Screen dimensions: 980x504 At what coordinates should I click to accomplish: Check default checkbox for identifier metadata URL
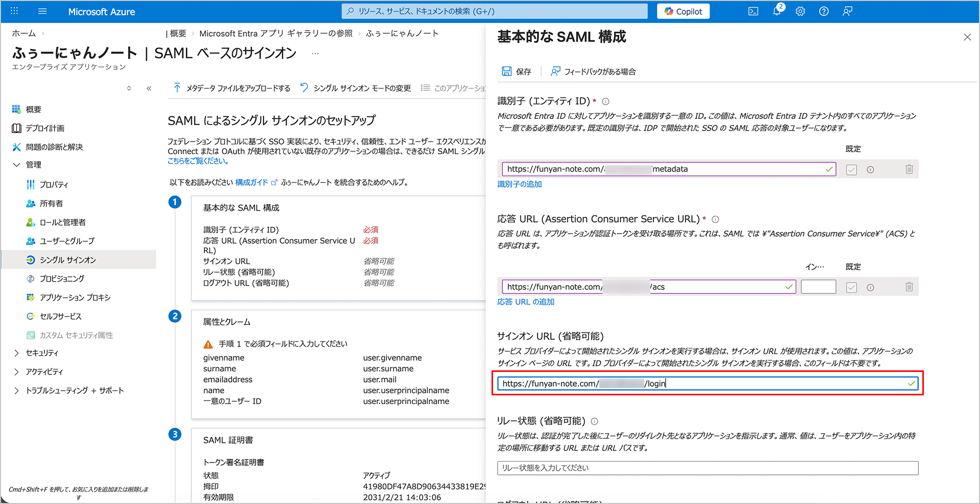pos(851,170)
